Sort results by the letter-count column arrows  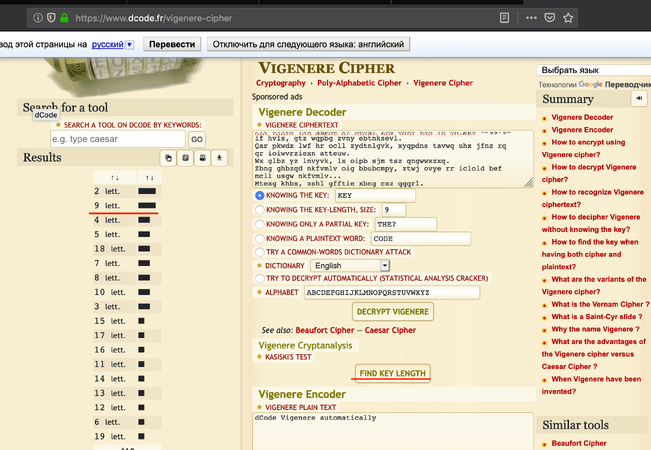115,178
